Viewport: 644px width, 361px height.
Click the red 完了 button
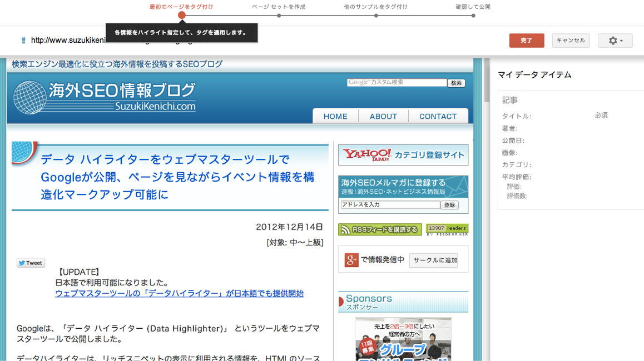click(x=527, y=41)
